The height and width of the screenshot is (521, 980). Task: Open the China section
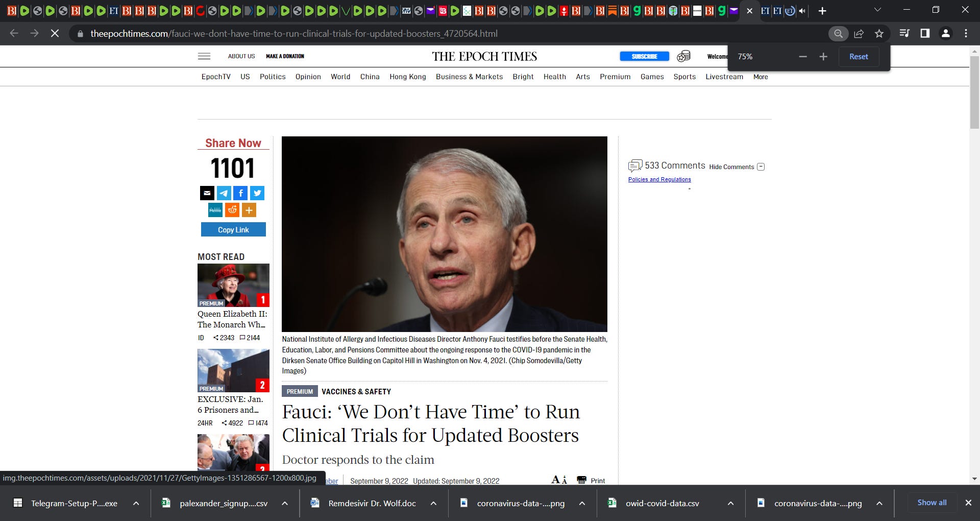370,77
